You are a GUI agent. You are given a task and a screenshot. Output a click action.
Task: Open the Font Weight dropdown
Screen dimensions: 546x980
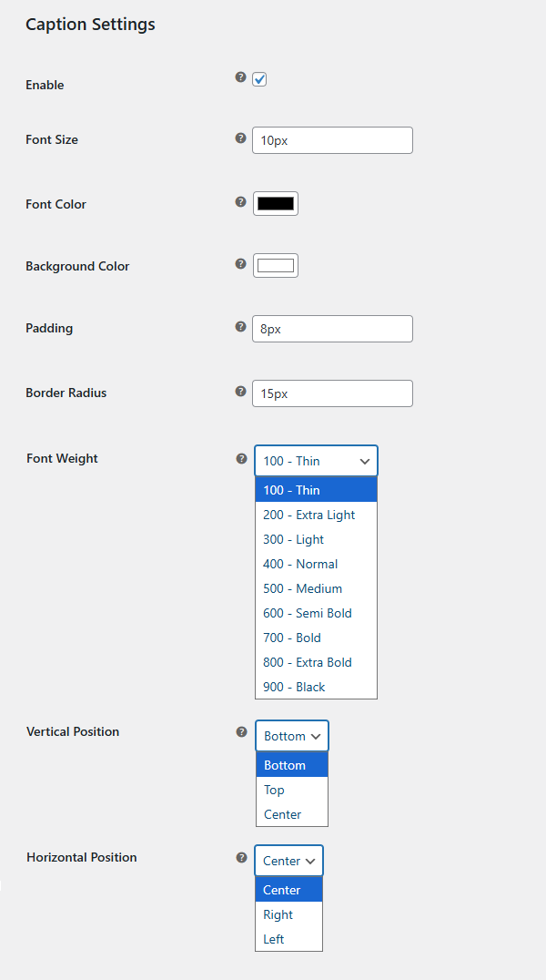click(x=316, y=460)
